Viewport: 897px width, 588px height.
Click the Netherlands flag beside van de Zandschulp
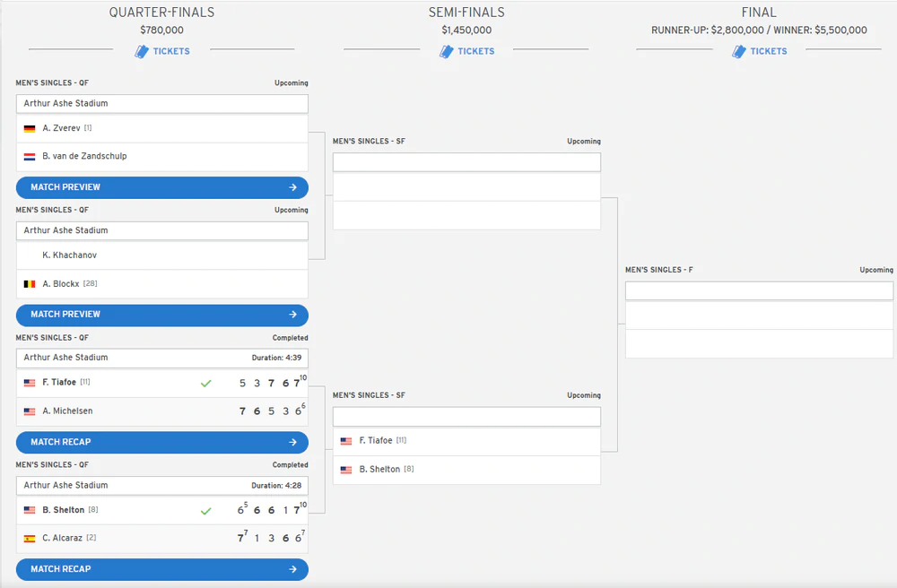point(30,157)
